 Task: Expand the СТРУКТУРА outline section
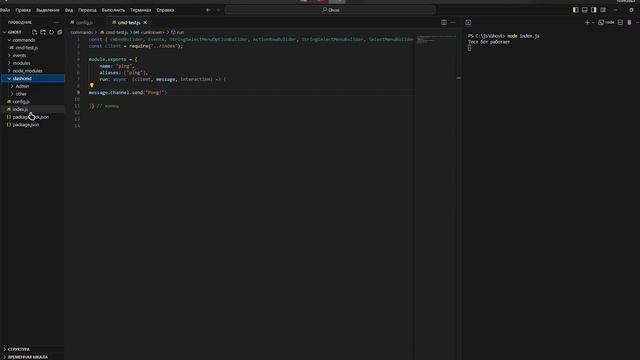[x=32, y=349]
